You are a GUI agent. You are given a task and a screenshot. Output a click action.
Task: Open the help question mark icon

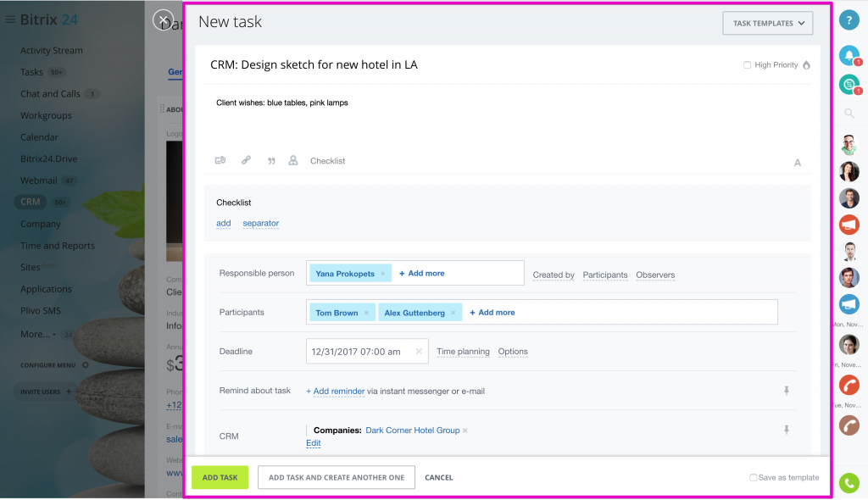pyautogui.click(x=849, y=20)
